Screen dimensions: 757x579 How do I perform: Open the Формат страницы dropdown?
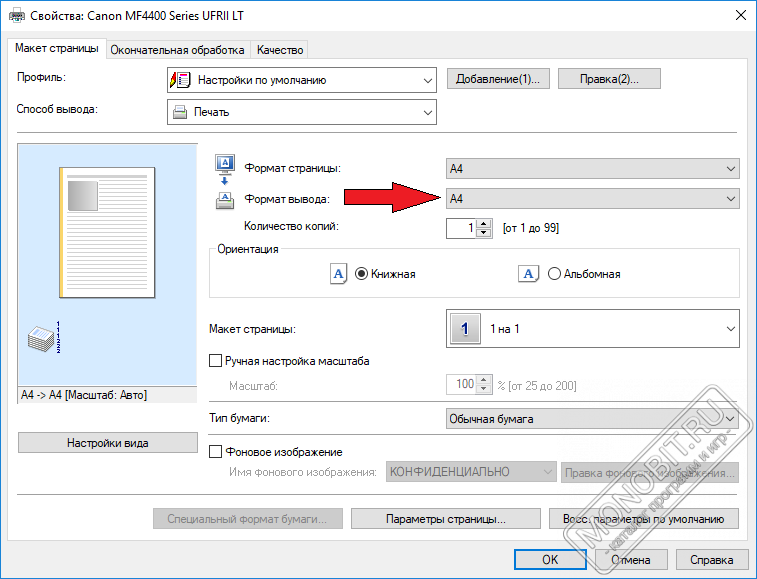click(x=592, y=169)
